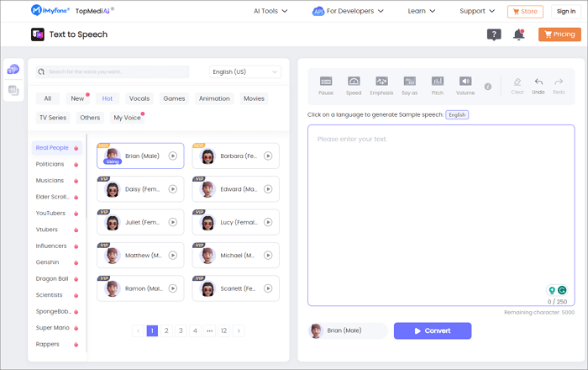The width and height of the screenshot is (588, 370).
Task: Expand the For Developers menu
Action: [x=348, y=11]
